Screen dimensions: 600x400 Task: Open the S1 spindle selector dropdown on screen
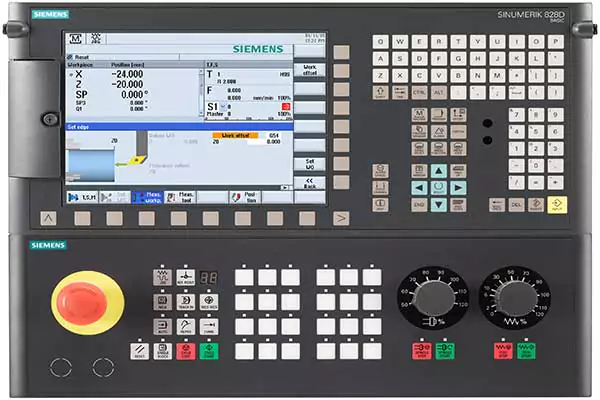(x=223, y=106)
